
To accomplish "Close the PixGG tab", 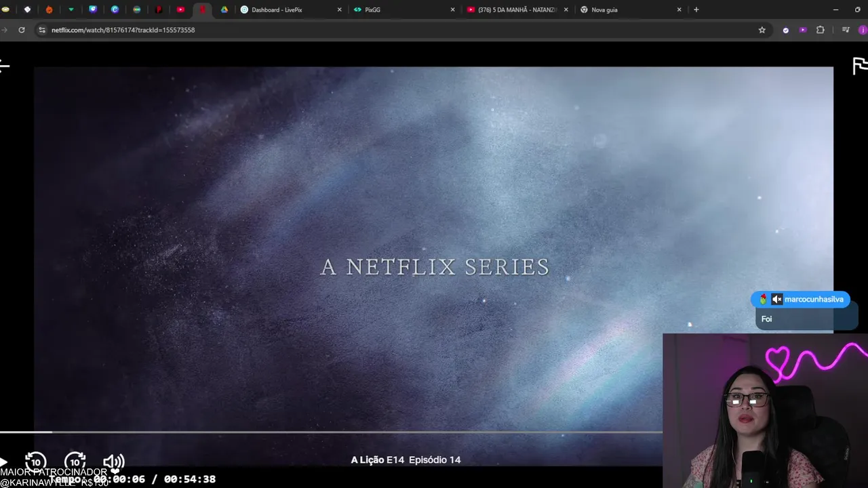I will click(452, 9).
